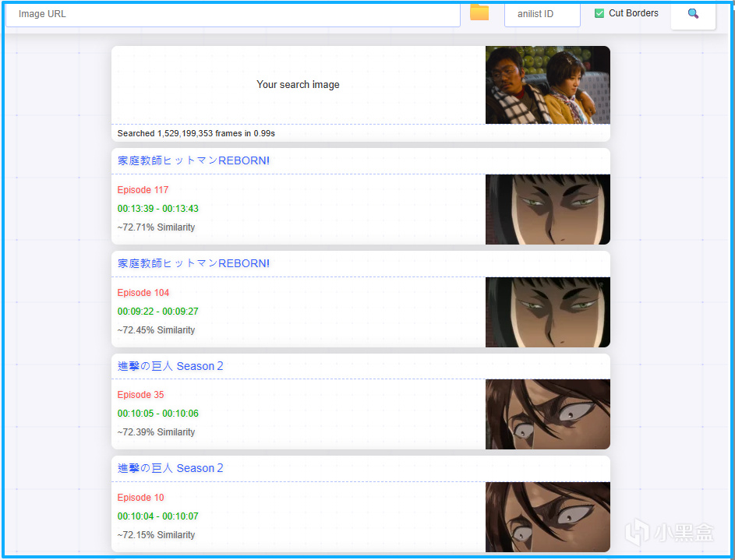Open REBORN! title link above Episode 117
735x560 pixels.
(x=193, y=160)
